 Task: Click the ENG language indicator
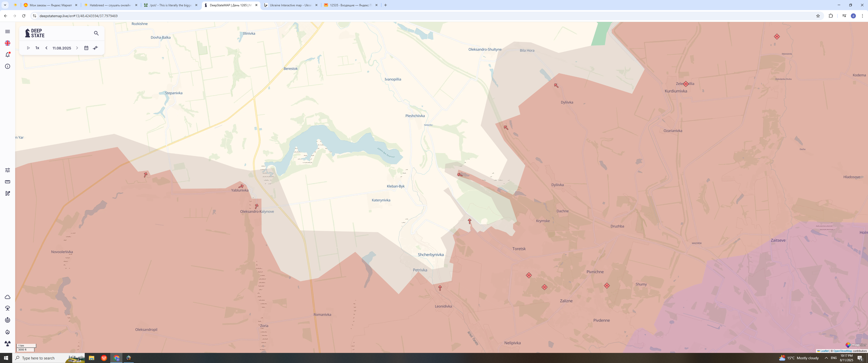(x=834, y=358)
